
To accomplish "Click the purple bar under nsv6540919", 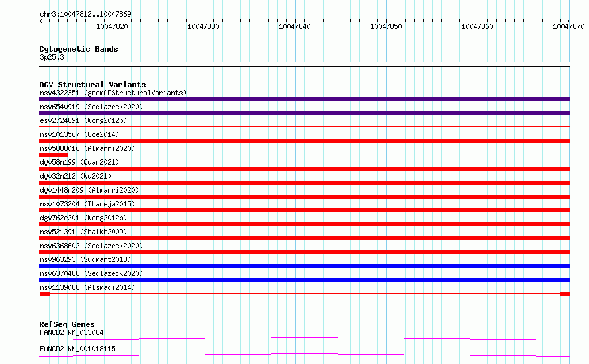I will coord(304,113).
